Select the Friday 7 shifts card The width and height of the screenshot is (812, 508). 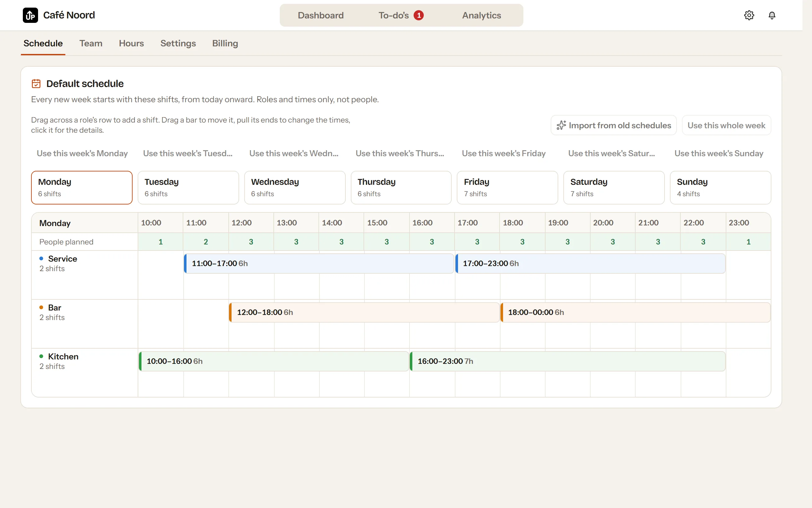point(507,187)
